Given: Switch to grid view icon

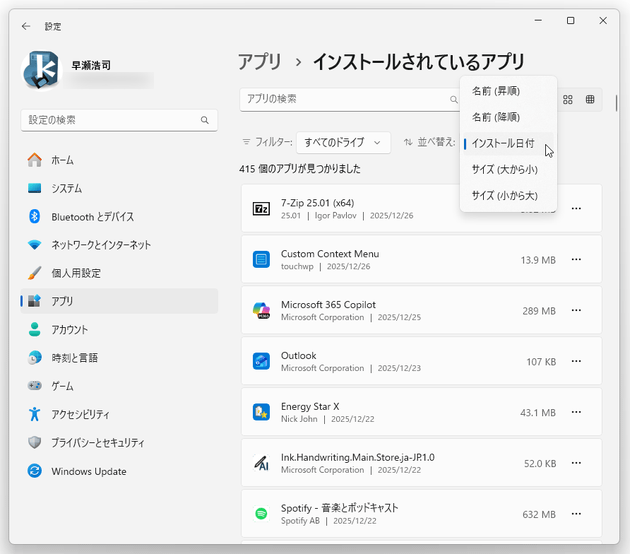Looking at the screenshot, I should 568,100.
